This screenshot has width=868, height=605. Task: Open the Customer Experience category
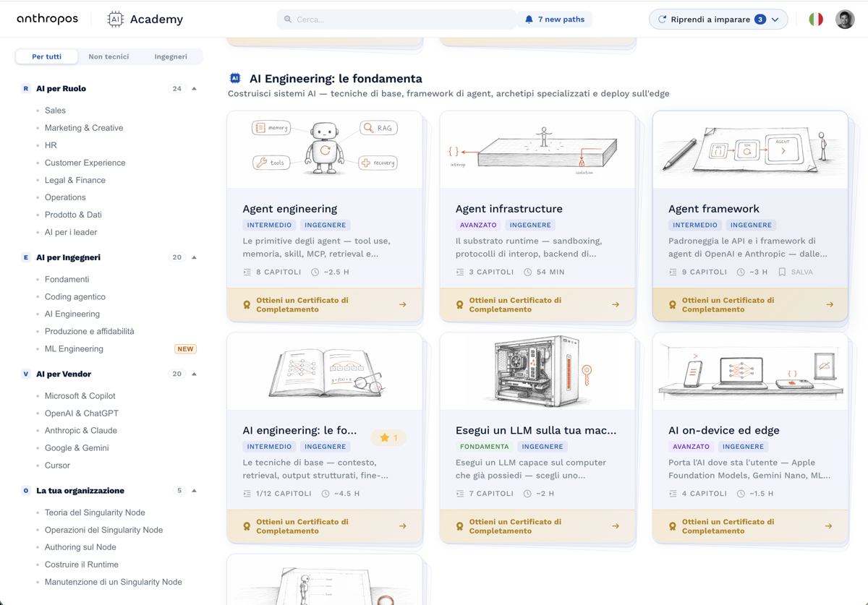click(x=85, y=163)
